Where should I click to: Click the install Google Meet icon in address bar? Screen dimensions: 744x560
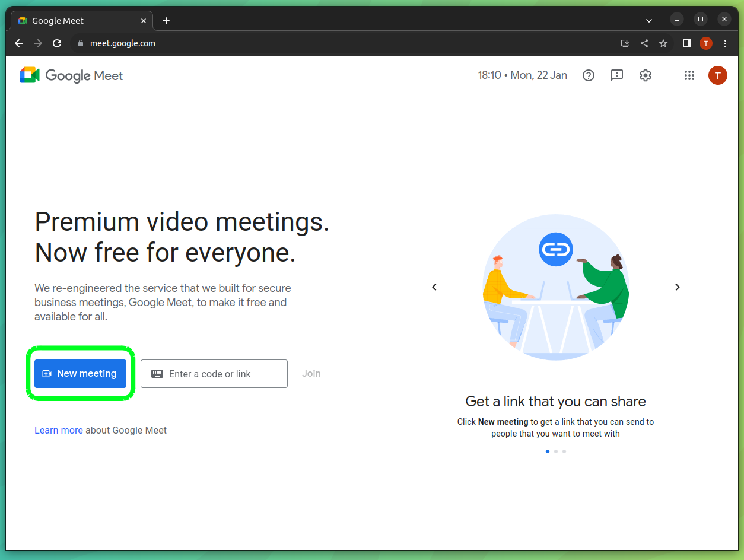tap(625, 43)
